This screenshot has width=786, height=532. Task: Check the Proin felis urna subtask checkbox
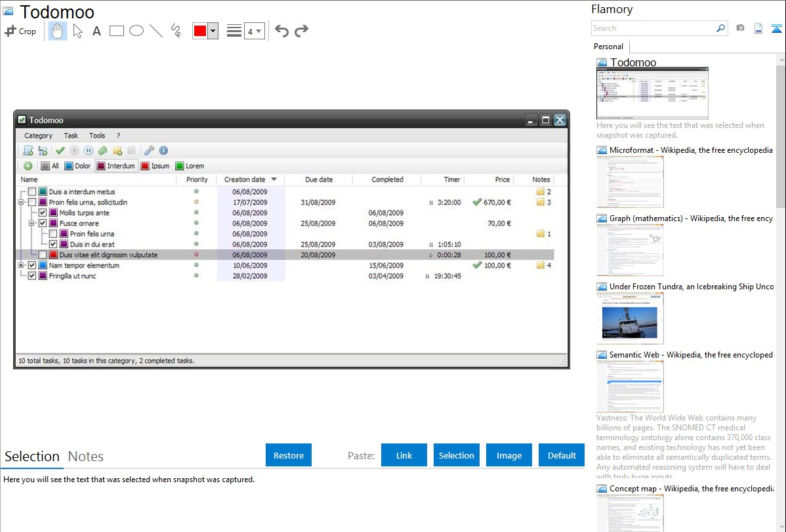coord(53,234)
